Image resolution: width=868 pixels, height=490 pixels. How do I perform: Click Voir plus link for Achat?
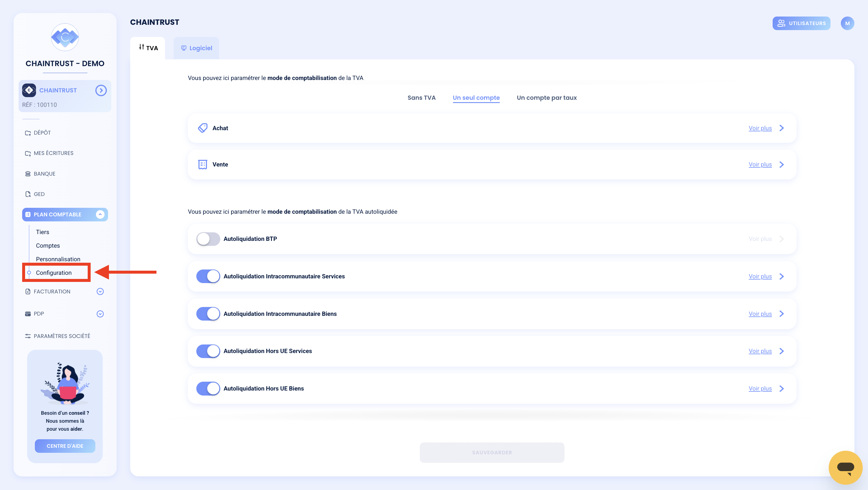[x=760, y=128]
